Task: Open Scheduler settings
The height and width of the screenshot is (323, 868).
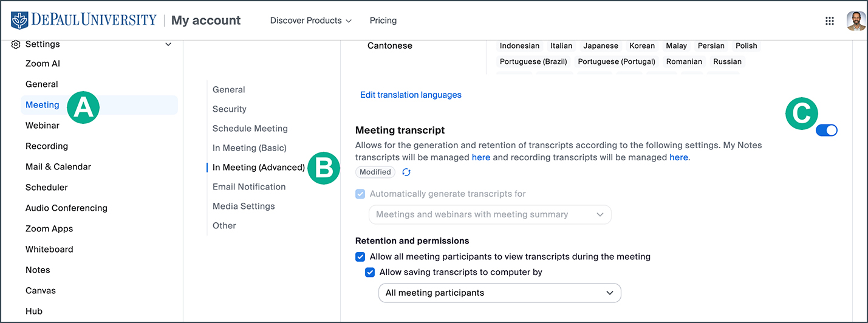Action: click(x=47, y=188)
